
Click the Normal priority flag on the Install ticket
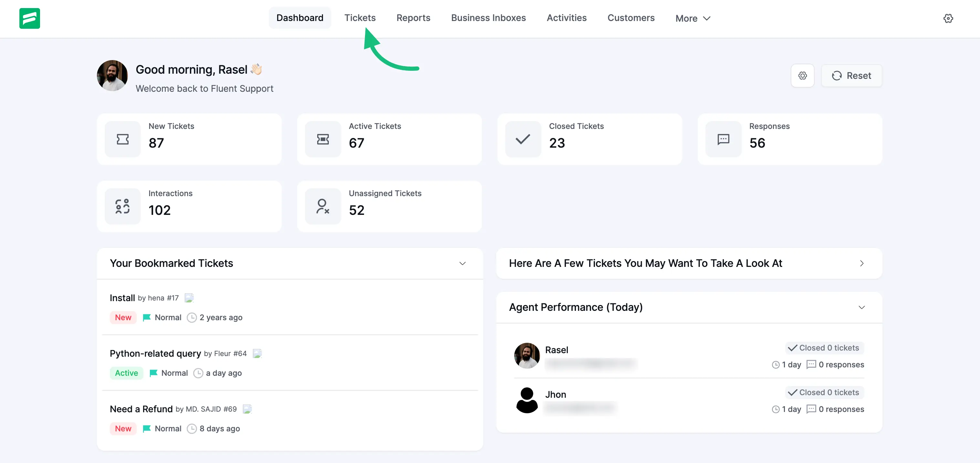click(147, 317)
